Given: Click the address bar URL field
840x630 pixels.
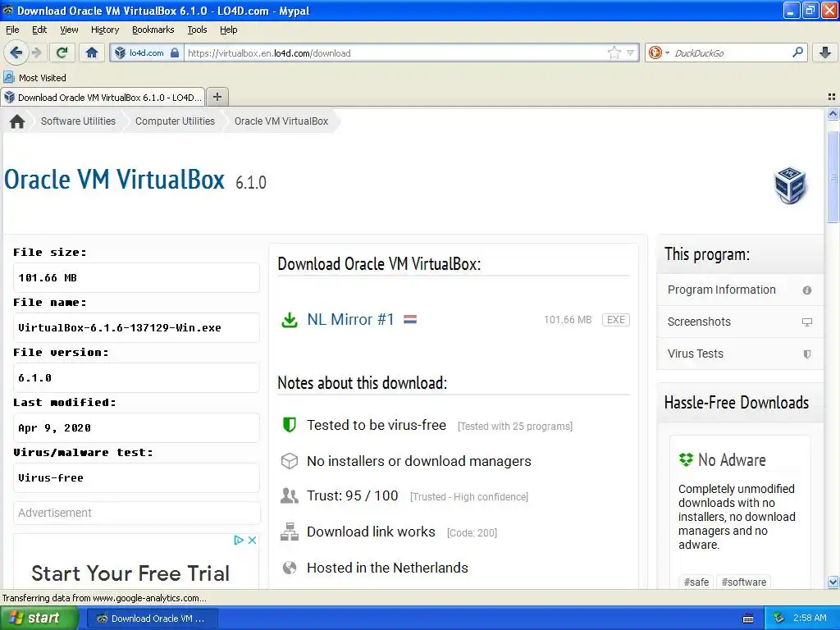Looking at the screenshot, I should coord(396,53).
